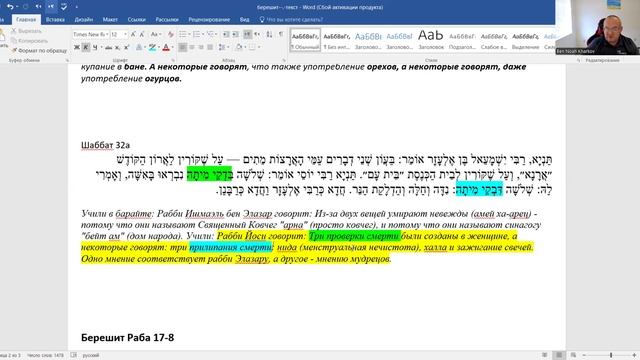Copy selection with 'Копировать'
This screenshot has height=360, width=640.
pyautogui.click(x=29, y=41)
